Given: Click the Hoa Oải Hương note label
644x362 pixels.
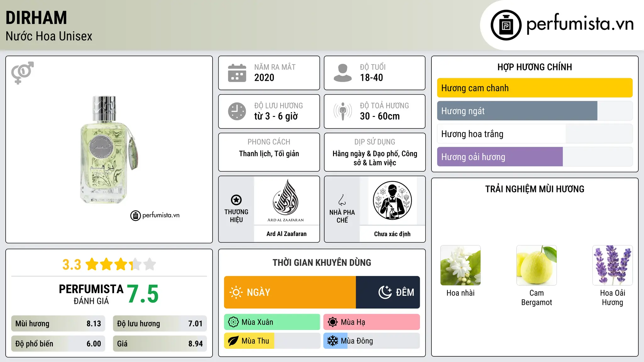Looking at the screenshot, I should (613, 298).
